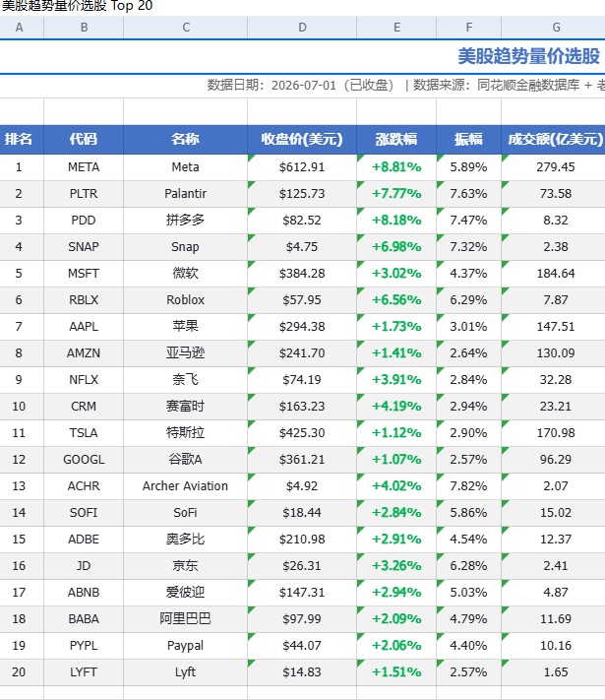
Task: Click the 涨跌幅 header cell
Action: 396,139
